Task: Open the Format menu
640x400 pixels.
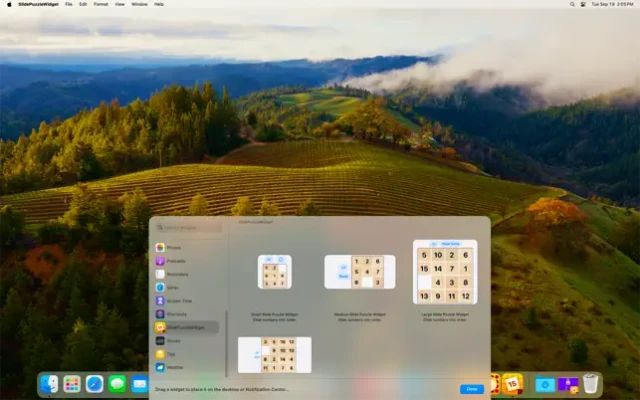Action: (101, 4)
